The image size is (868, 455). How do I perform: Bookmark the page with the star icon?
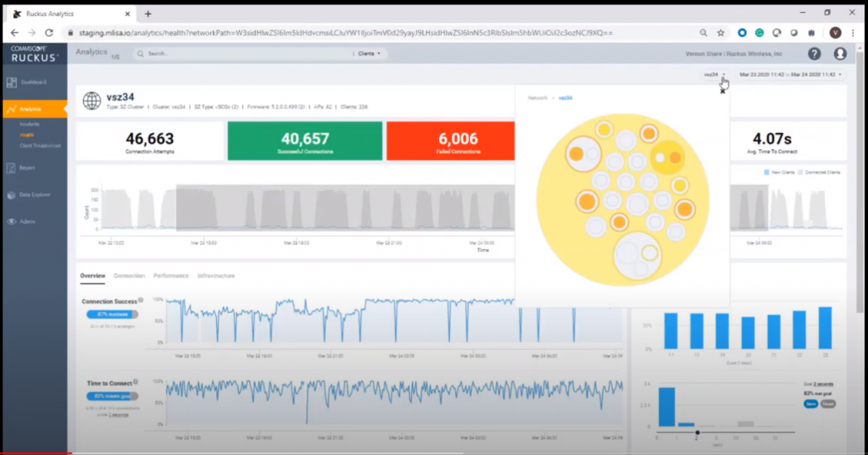(720, 32)
